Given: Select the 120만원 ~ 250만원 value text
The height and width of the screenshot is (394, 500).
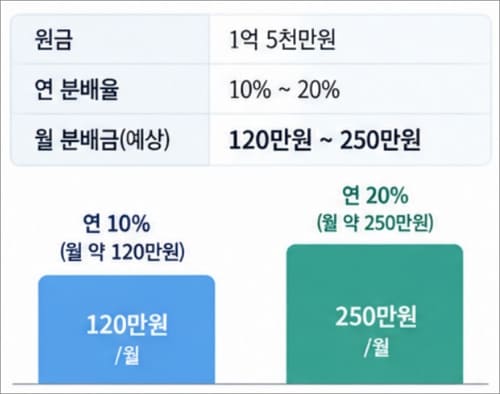Looking at the screenshot, I should (x=325, y=140).
